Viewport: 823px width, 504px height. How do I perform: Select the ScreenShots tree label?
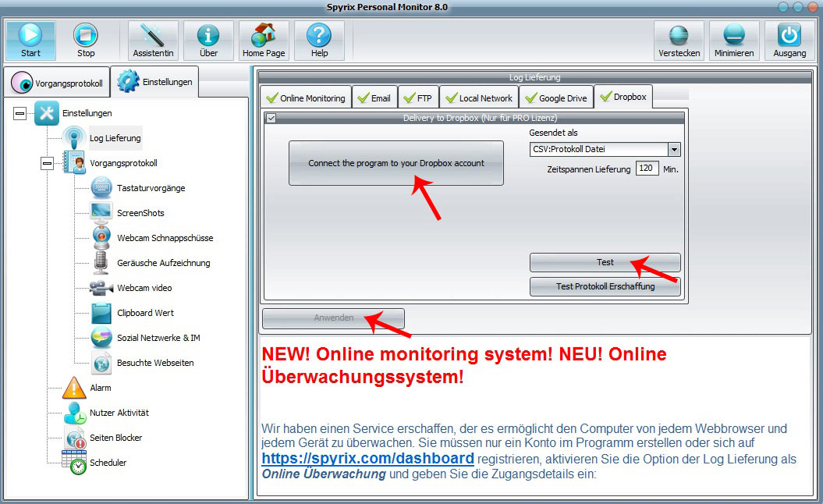click(x=140, y=213)
